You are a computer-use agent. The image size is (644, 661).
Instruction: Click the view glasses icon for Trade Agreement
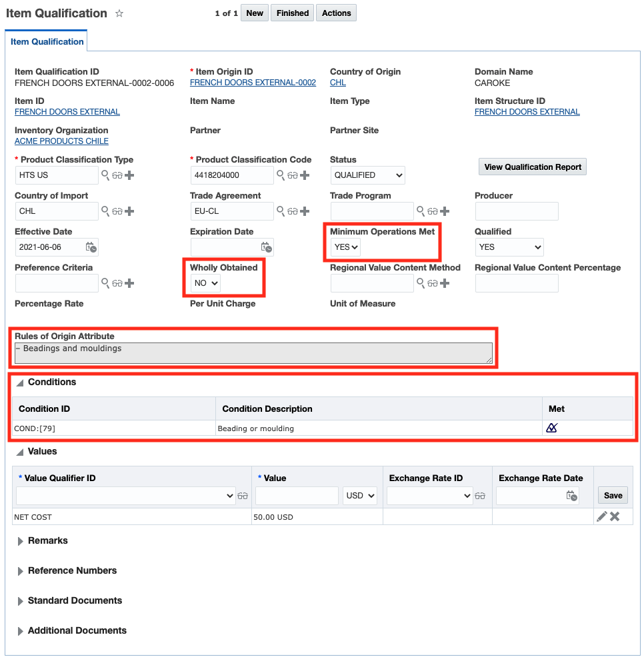click(293, 211)
